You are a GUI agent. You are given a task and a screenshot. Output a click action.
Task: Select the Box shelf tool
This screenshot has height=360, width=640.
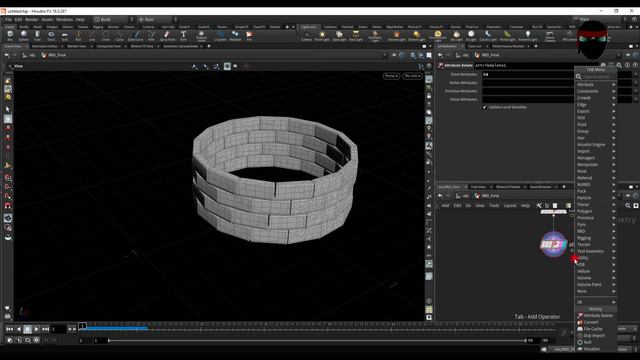tap(10, 36)
